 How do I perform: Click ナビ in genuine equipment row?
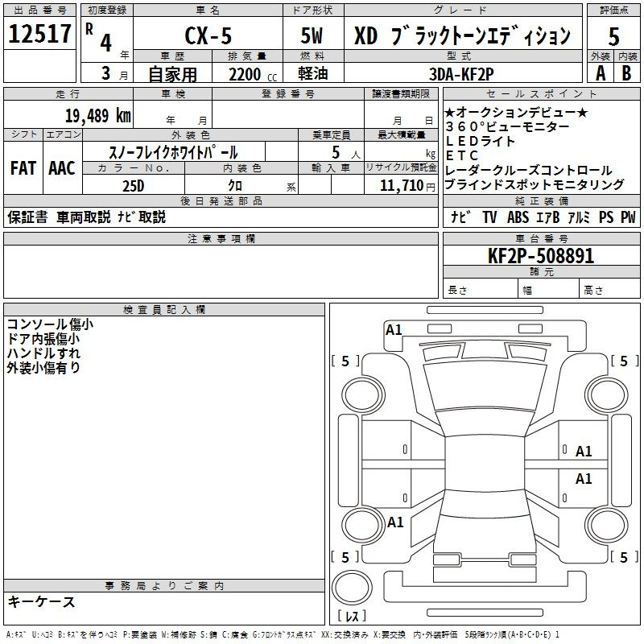[460, 217]
